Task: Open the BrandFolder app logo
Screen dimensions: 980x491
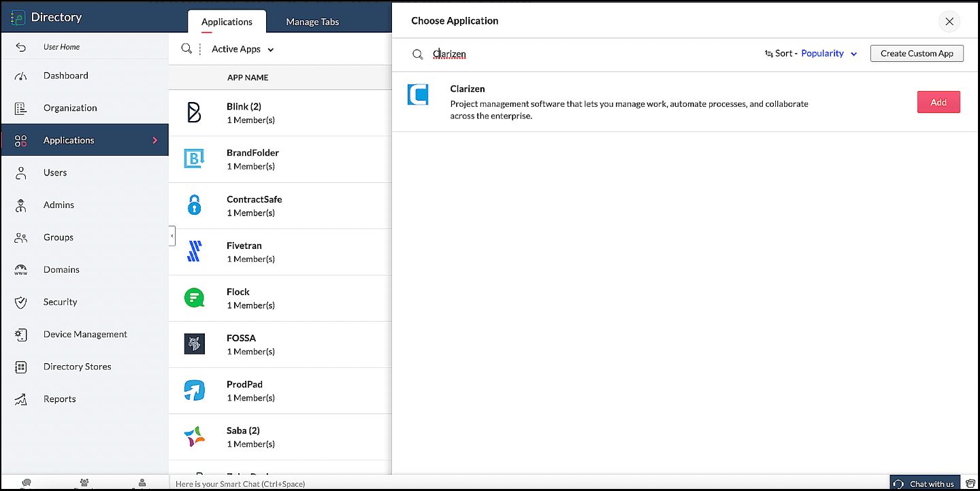Action: tap(194, 159)
